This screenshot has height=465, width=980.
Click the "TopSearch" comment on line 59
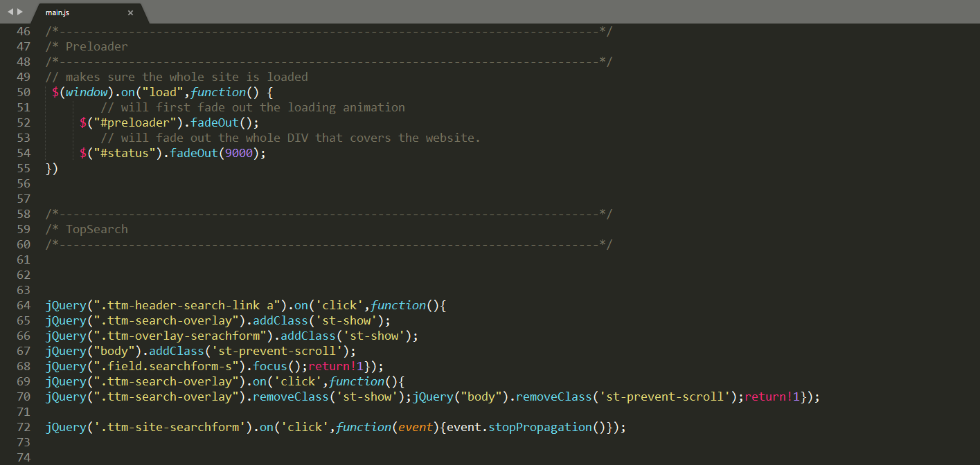[97, 229]
